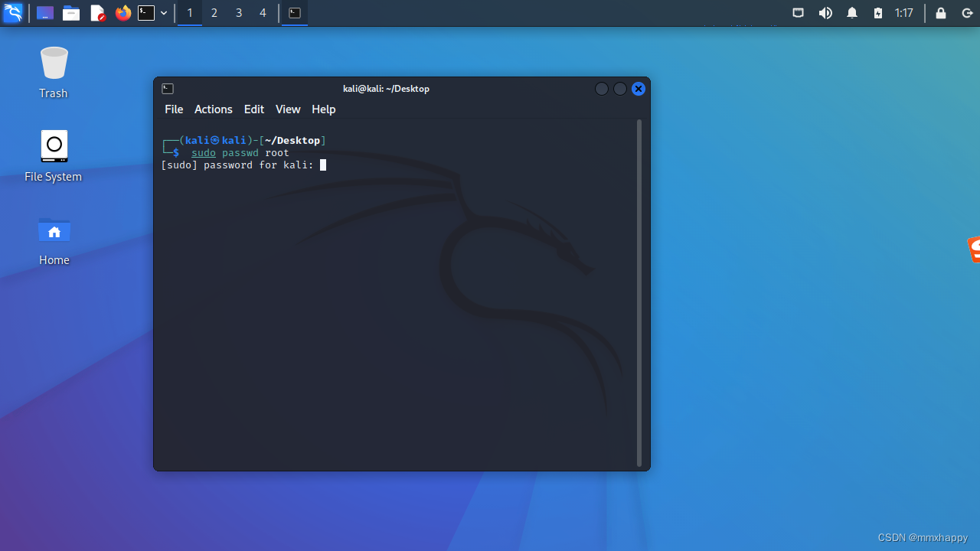Screen dimensions: 980x551
Task: Open the terminal Help menu
Action: point(323,109)
